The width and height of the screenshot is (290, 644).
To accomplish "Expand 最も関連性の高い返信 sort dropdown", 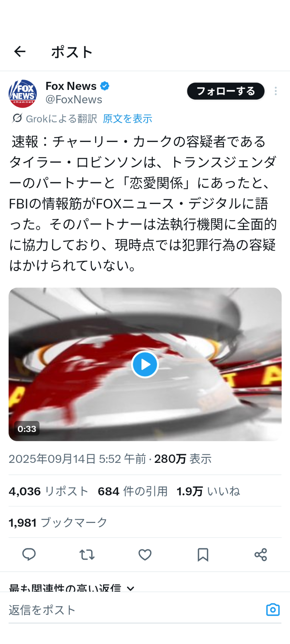I will tap(71, 588).
